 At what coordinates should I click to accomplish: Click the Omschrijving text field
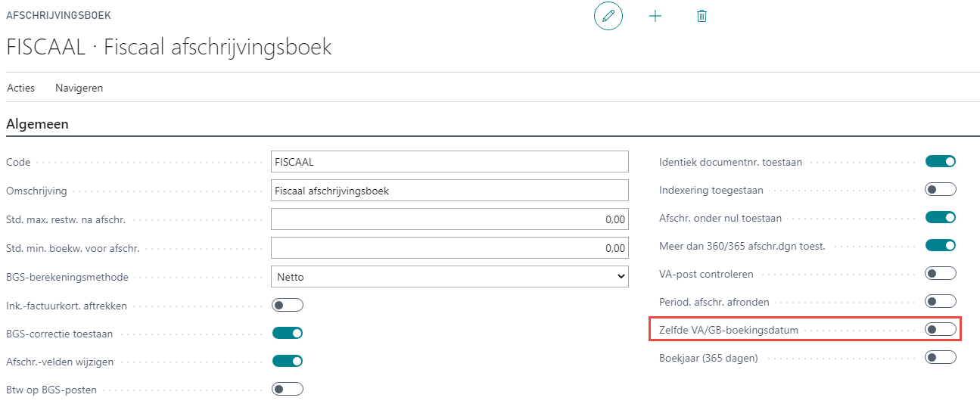[x=450, y=191]
